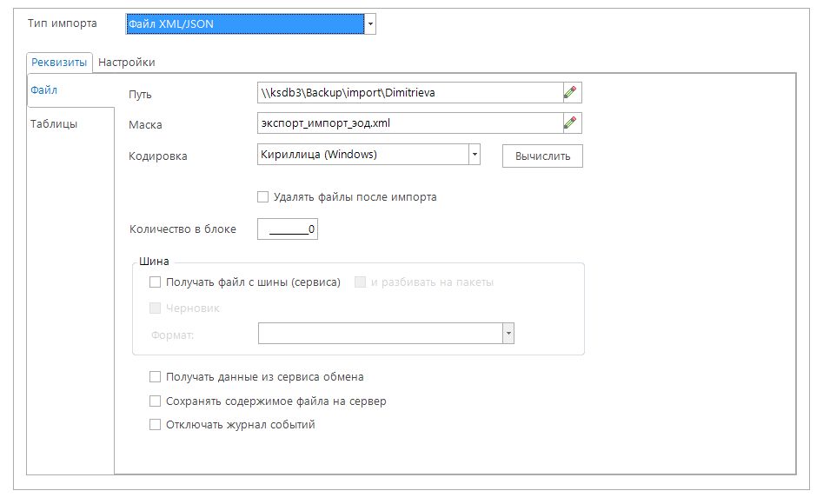823x504 pixels.
Task: Toggle the и разбивать на пакеты checkbox
Action: pos(360,282)
